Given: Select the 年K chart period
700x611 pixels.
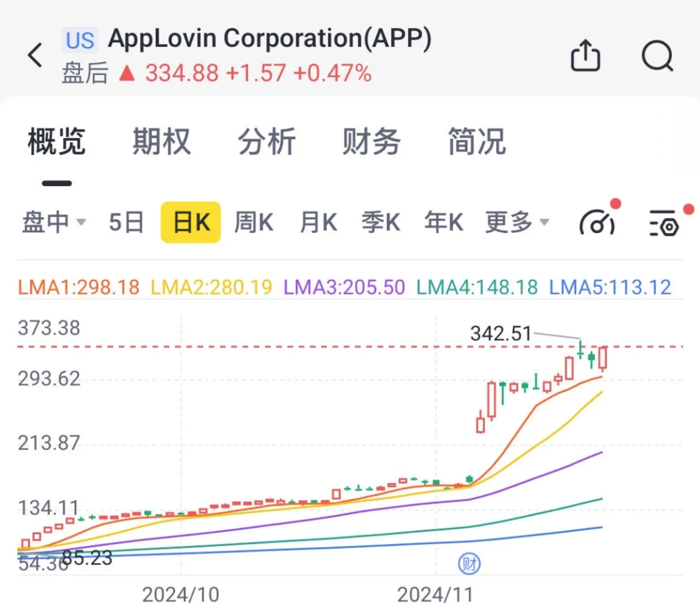Looking at the screenshot, I should pyautogui.click(x=444, y=222).
